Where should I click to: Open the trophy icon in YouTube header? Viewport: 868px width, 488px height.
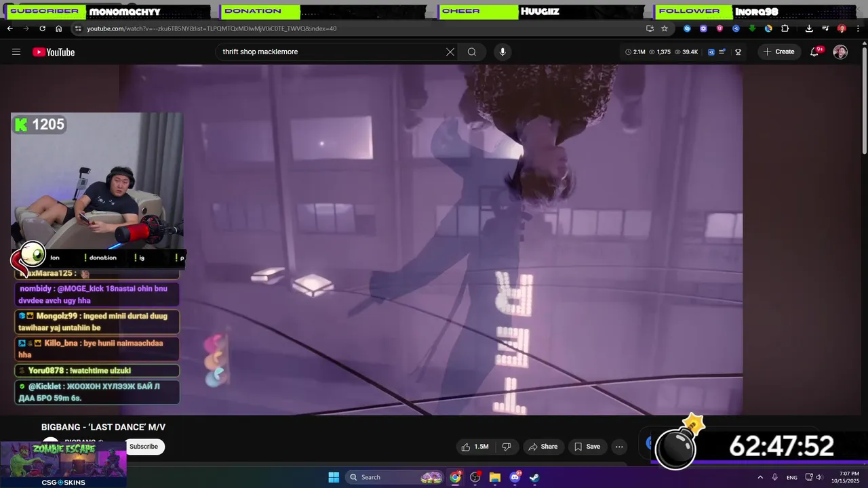tap(738, 52)
